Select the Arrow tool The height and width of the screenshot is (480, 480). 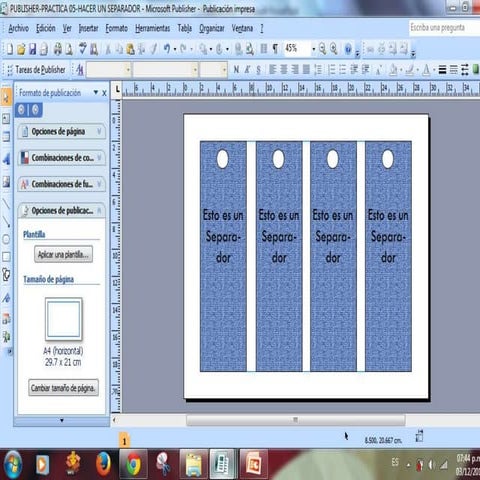click(x=6, y=221)
